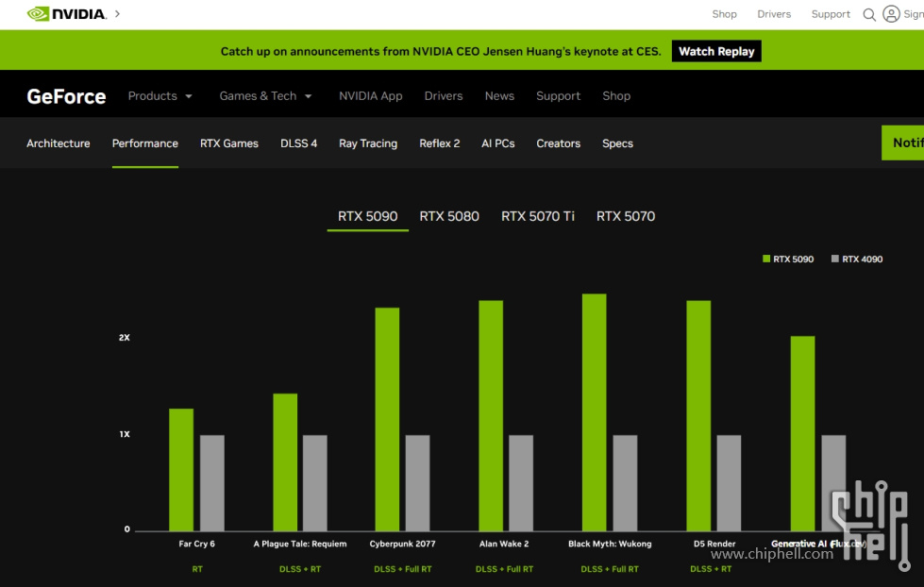Screen dimensions: 924x587
Task: Click the green Far Cry 6 bar
Action: 181,470
